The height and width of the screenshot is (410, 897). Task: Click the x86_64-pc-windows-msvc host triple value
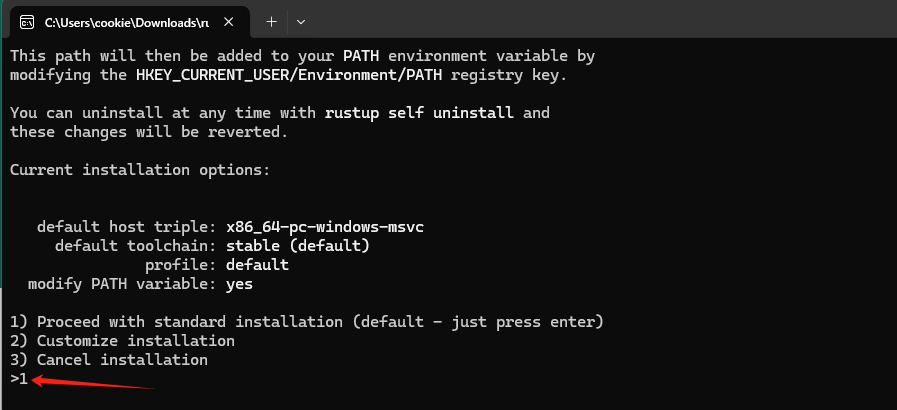coord(325,227)
